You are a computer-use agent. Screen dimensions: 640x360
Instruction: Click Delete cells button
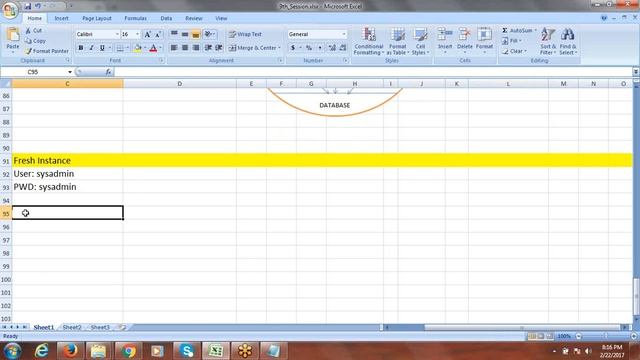pos(464,41)
